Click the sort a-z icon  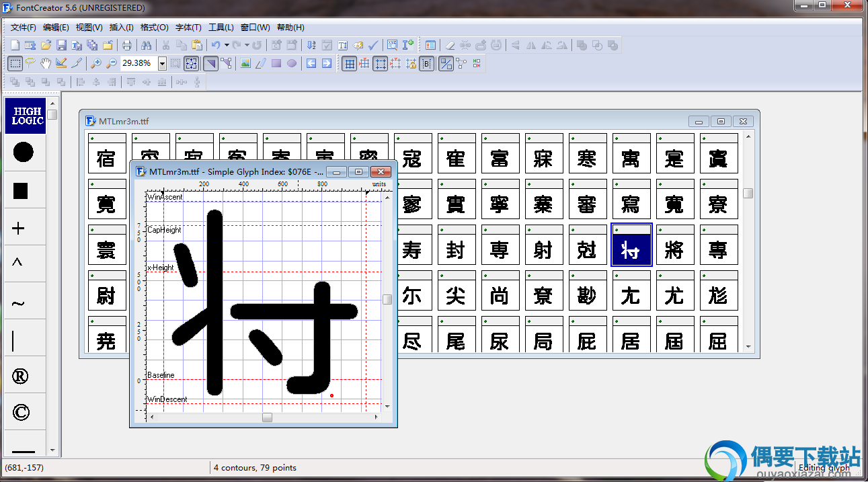click(311, 45)
